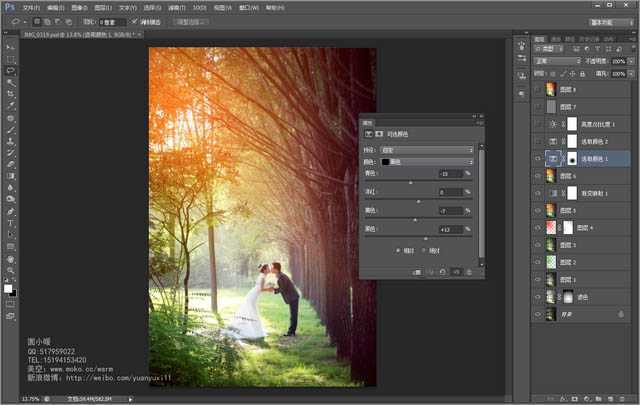Click the mask thumbnail of 选取颜色 1

572,159
